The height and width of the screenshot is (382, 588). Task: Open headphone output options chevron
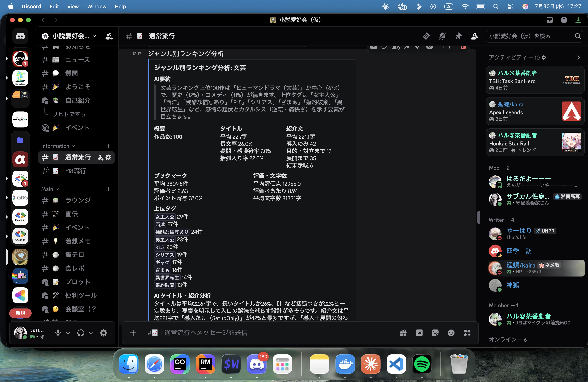pos(91,333)
